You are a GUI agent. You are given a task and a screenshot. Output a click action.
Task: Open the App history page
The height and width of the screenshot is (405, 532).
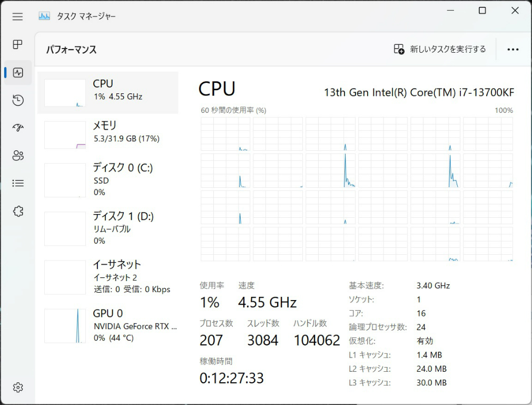(18, 100)
